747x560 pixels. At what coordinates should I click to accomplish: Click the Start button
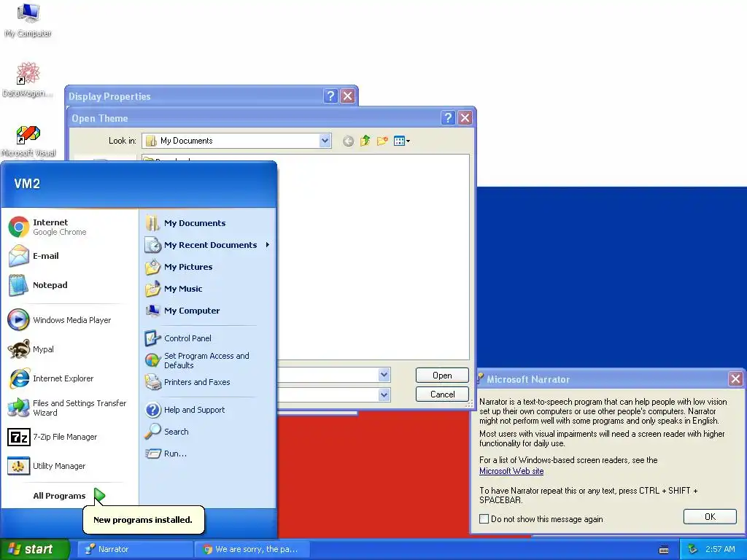click(34, 549)
